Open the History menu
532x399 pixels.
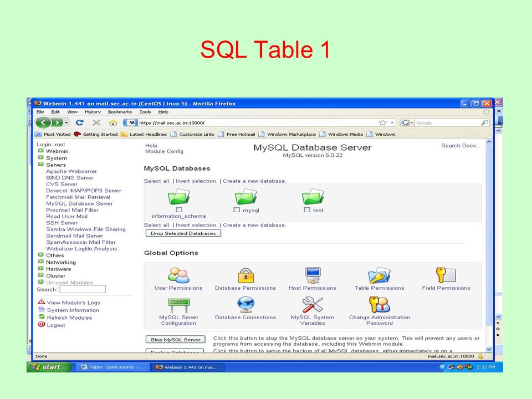coord(93,112)
